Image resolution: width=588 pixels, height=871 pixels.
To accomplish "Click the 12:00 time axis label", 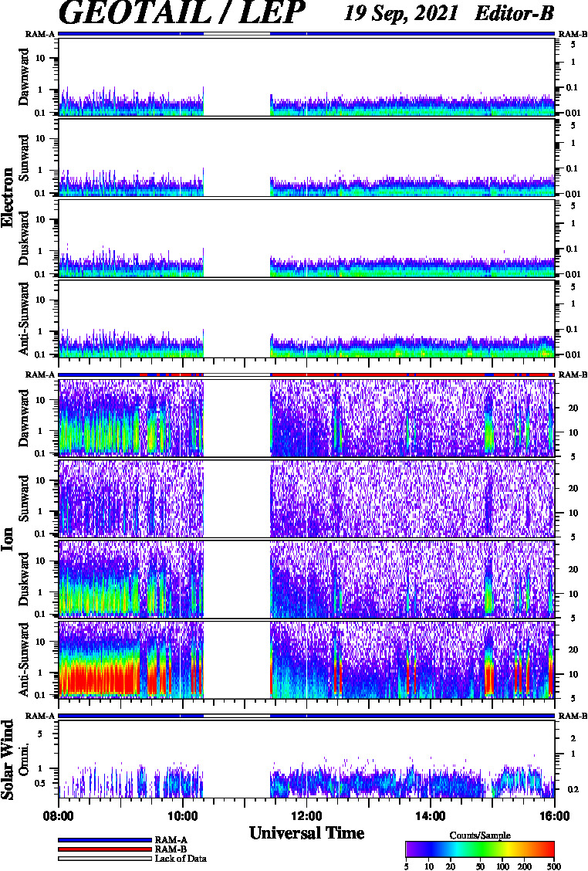I will pyautogui.click(x=306, y=816).
